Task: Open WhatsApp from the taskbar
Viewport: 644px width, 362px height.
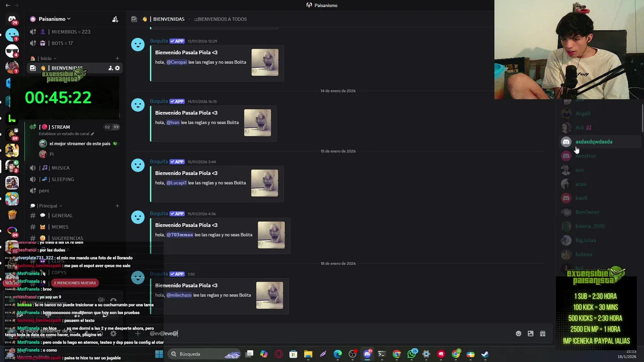Action: click(x=412, y=354)
